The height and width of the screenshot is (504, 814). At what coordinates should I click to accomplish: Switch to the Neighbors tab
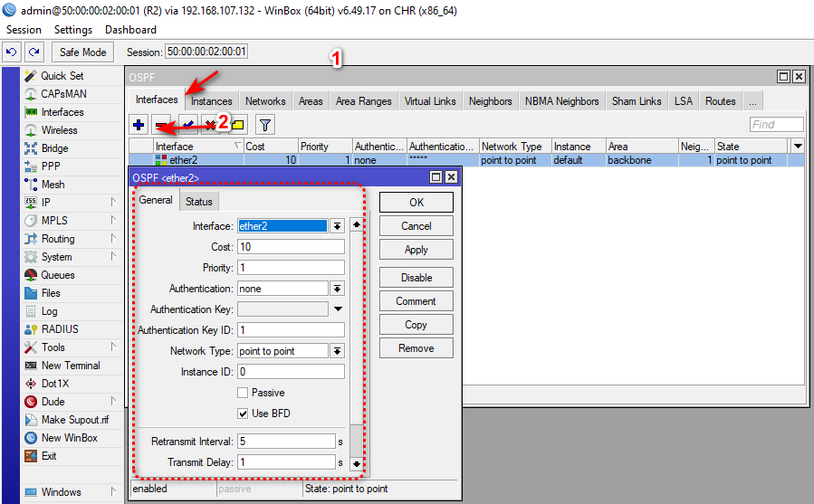click(490, 101)
